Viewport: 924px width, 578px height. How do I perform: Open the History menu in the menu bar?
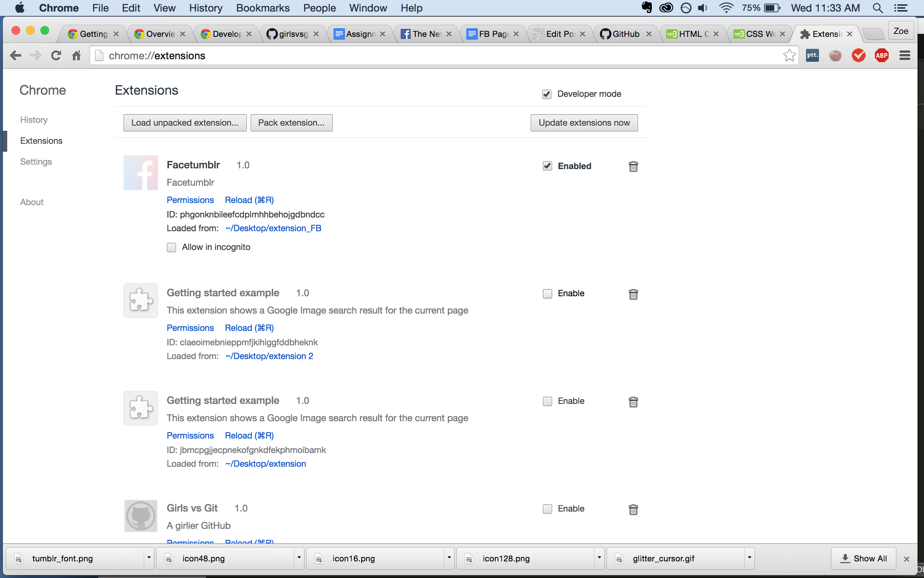tap(205, 8)
